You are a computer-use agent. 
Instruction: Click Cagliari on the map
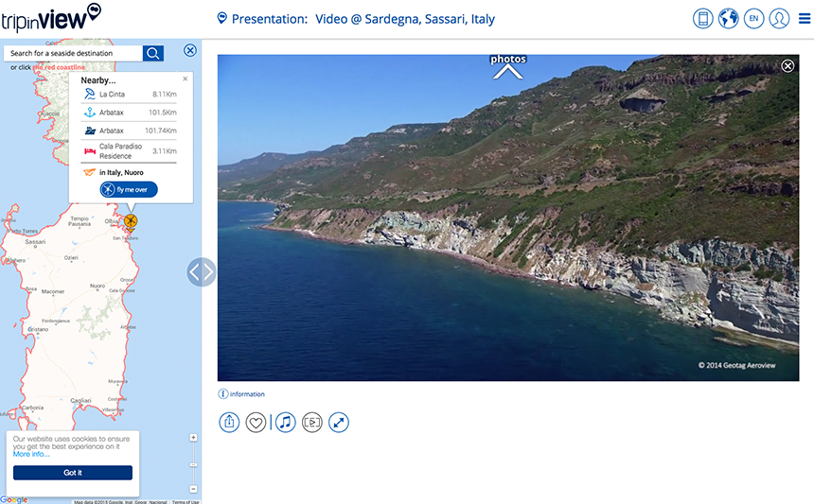[x=80, y=401]
